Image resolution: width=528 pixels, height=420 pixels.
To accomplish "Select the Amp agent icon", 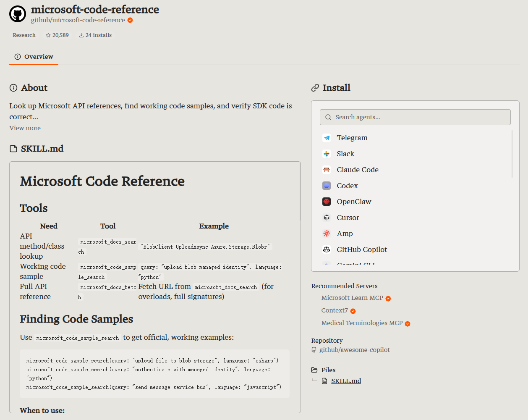I will point(327,234).
